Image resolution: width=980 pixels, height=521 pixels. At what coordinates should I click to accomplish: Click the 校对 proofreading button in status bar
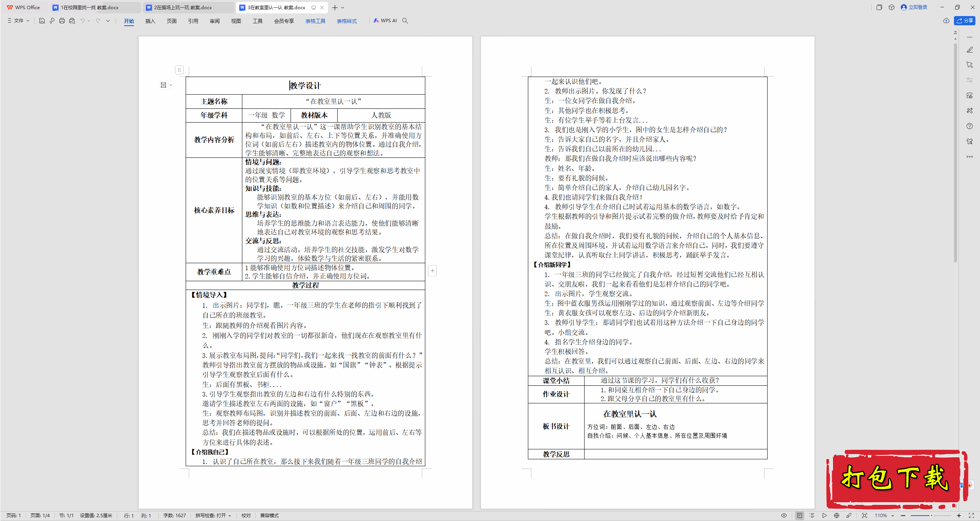point(246,516)
